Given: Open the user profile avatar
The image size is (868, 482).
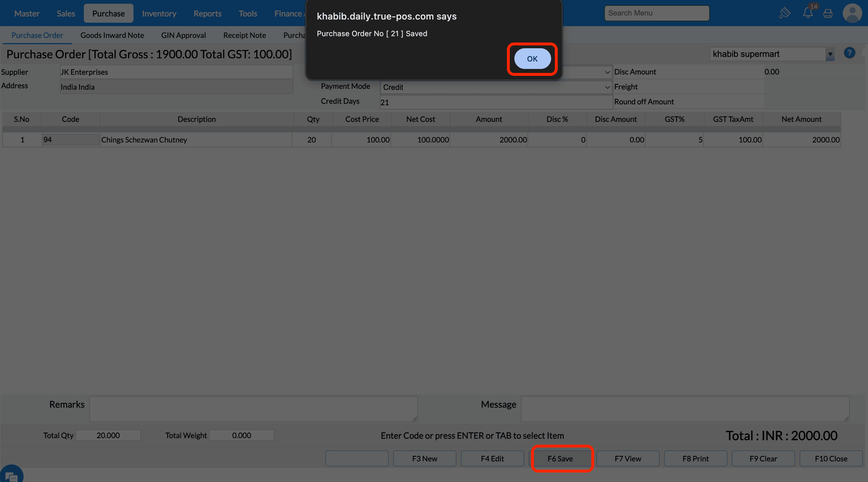Looking at the screenshot, I should point(852,13).
